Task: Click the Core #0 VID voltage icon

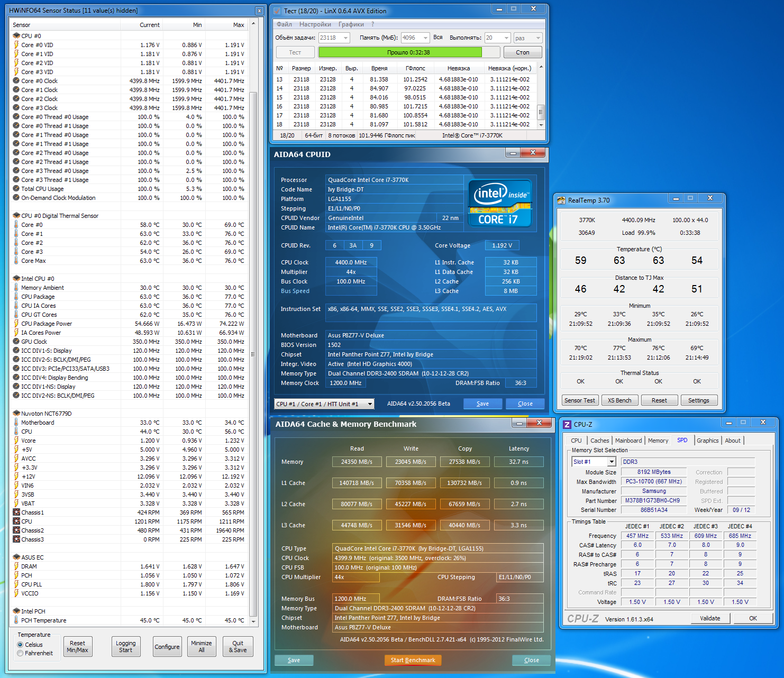Action: pos(16,45)
